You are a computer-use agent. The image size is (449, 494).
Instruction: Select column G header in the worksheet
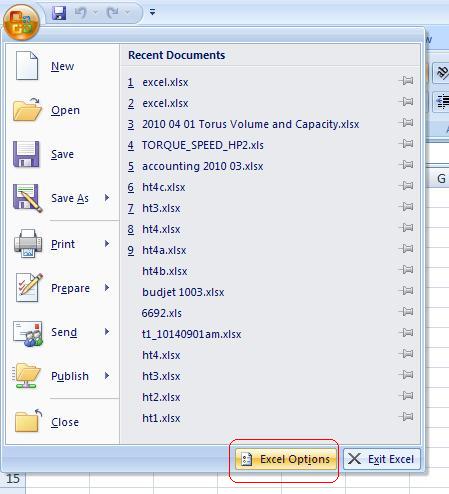tap(439, 179)
